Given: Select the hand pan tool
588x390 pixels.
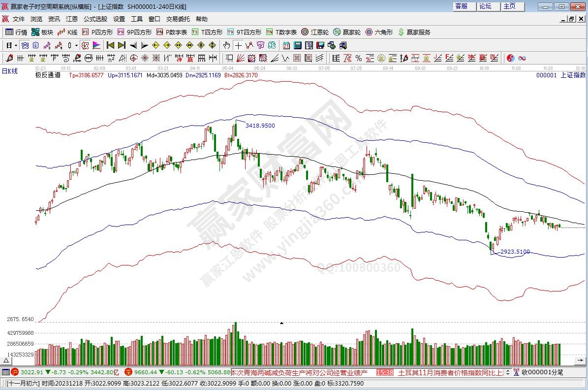Looking at the screenshot, I should coord(226,45).
